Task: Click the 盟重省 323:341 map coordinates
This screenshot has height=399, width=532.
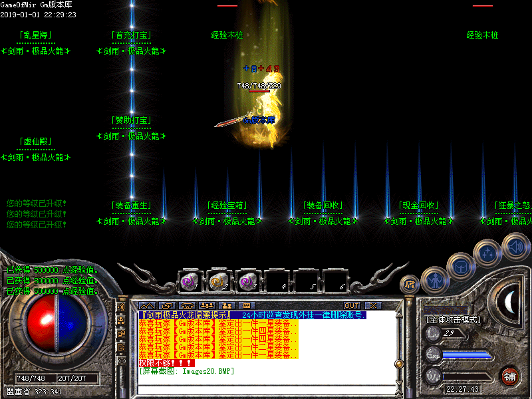Action: click(34, 392)
